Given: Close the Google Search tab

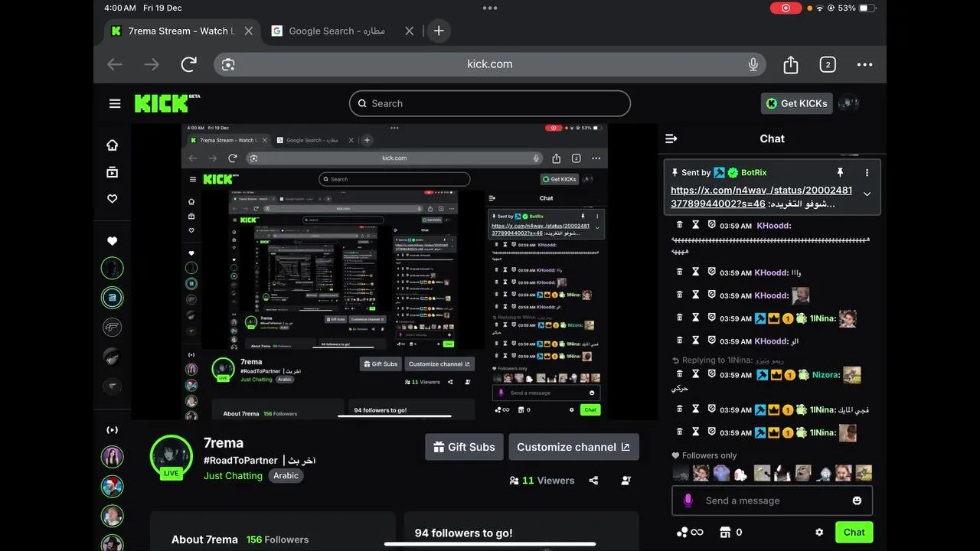Looking at the screenshot, I should pyautogui.click(x=409, y=31).
